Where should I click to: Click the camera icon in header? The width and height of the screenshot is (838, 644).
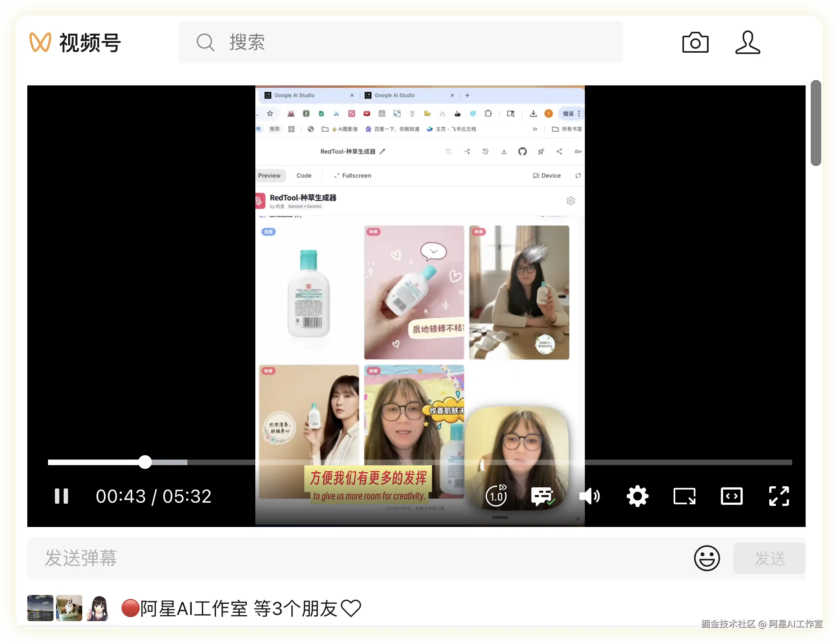click(x=695, y=42)
